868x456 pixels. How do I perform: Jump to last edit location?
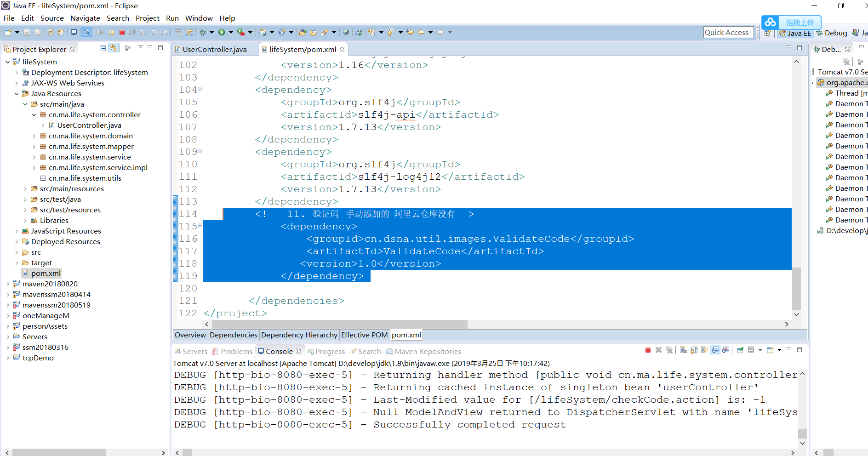[x=410, y=32]
